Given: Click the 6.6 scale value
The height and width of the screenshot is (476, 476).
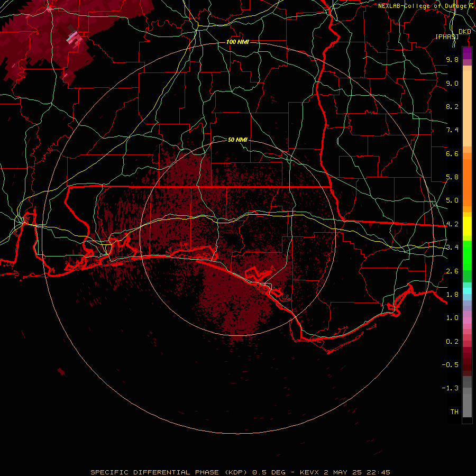Looking at the screenshot, I should 452,153.
